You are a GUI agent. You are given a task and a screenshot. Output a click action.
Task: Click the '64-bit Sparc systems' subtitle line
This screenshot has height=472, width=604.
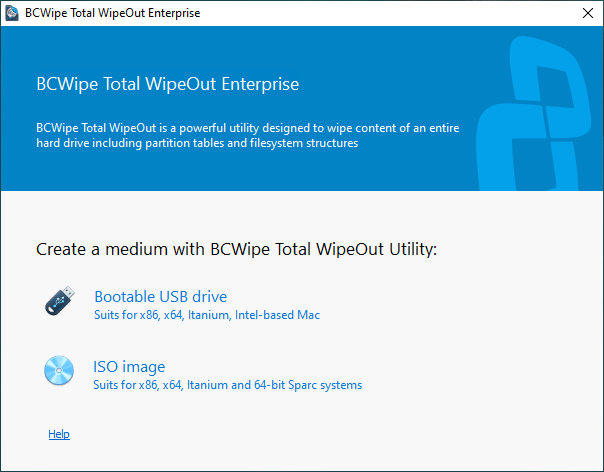227,385
